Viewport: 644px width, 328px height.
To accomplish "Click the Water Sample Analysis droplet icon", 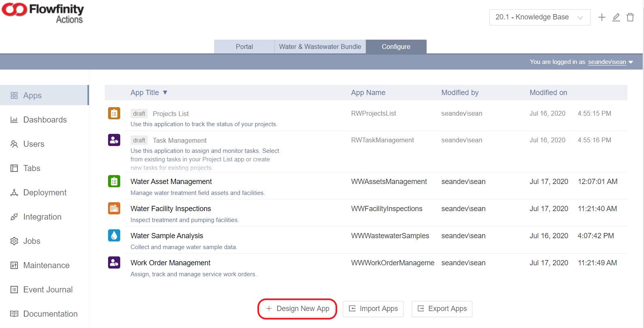I will pos(114,235).
